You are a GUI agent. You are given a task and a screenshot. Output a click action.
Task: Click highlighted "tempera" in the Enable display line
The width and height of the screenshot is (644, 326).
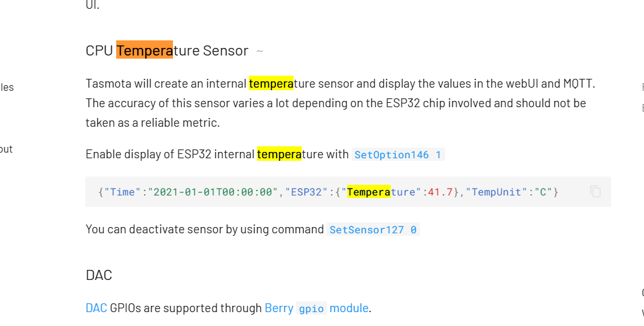click(280, 154)
